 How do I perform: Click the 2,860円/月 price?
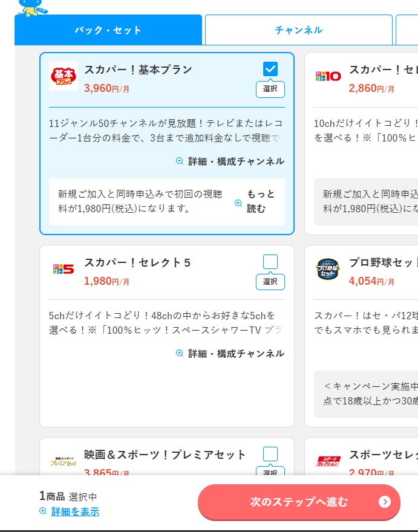pyautogui.click(x=371, y=88)
